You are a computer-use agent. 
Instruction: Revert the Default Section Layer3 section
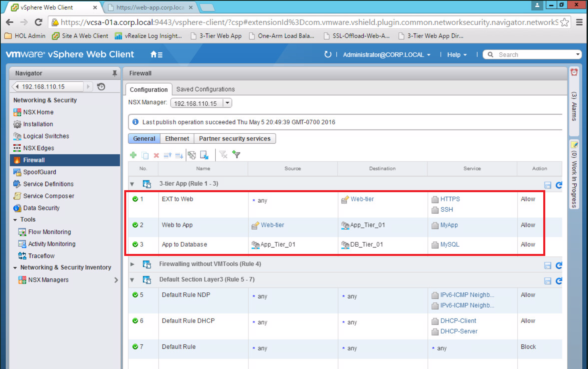(559, 281)
